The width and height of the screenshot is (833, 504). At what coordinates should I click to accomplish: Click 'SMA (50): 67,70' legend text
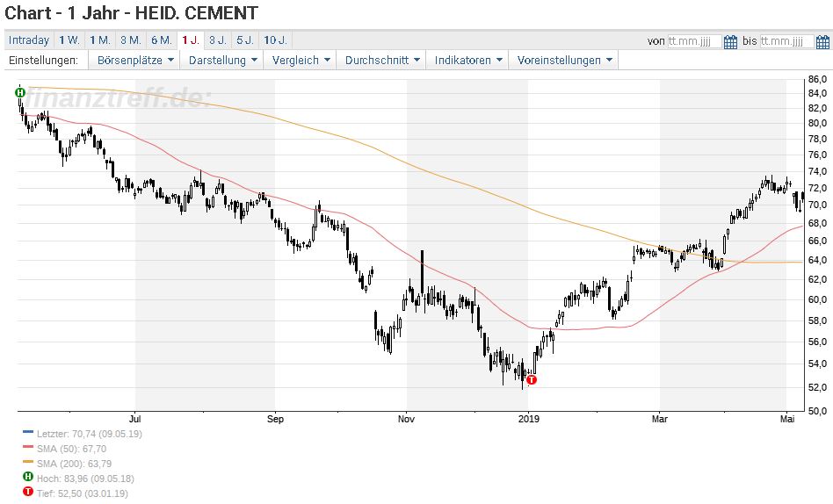click(x=72, y=449)
